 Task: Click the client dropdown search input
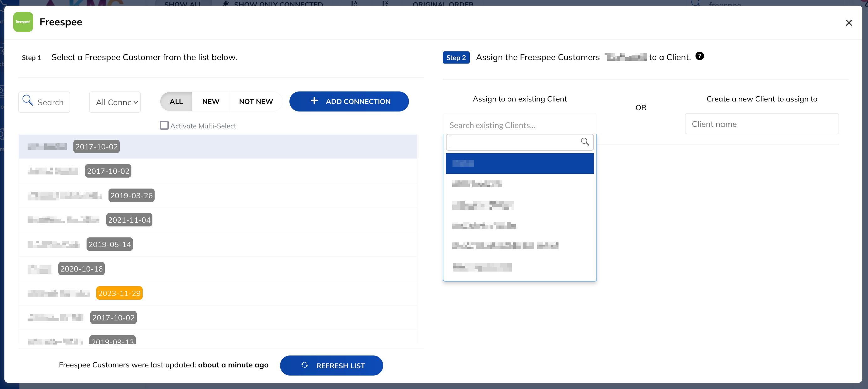[x=520, y=142]
